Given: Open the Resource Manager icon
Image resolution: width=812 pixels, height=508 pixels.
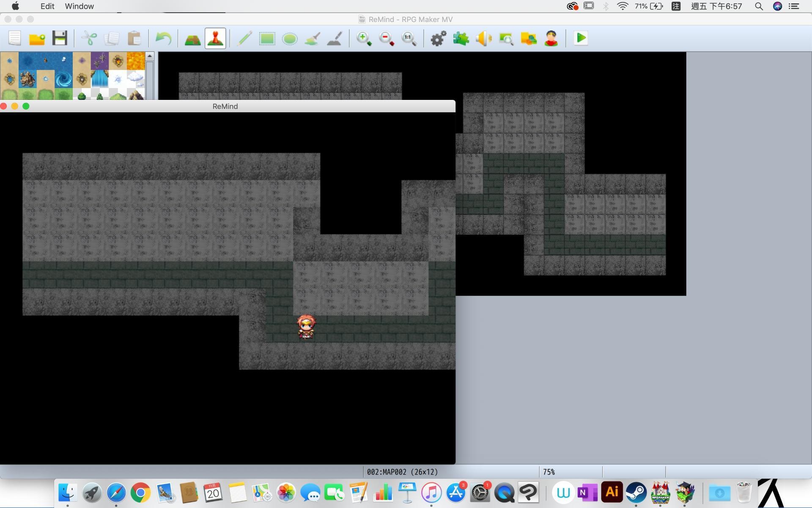Looking at the screenshot, I should pyautogui.click(x=529, y=39).
